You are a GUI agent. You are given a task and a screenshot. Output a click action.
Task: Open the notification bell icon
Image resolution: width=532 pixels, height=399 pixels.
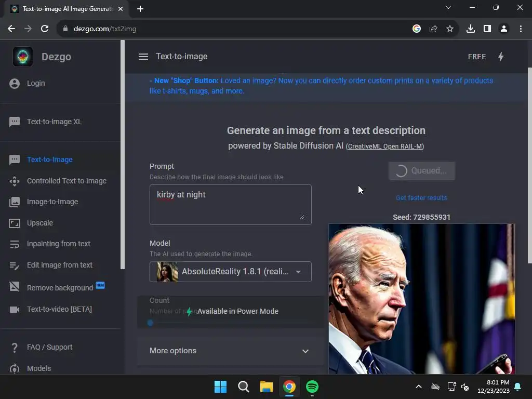pos(518,387)
